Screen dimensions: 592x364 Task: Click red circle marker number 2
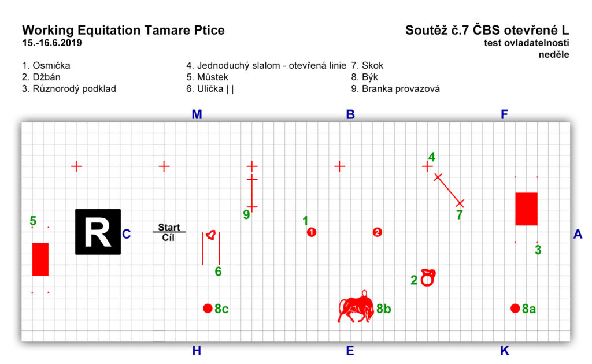(377, 232)
